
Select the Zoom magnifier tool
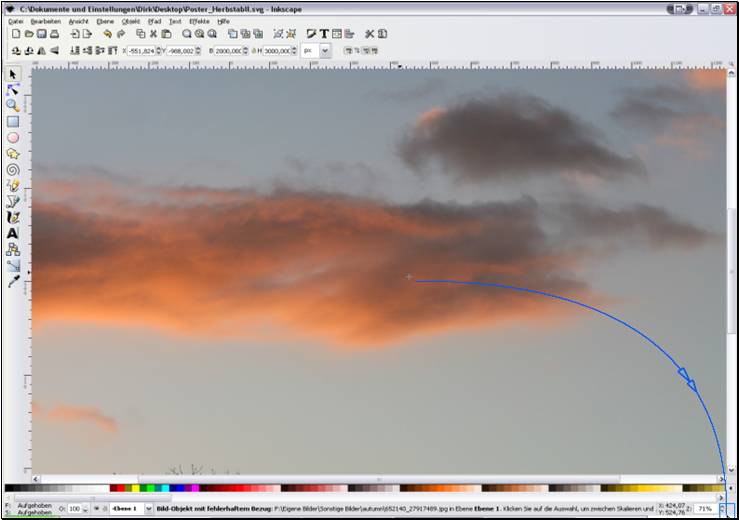pyautogui.click(x=13, y=105)
